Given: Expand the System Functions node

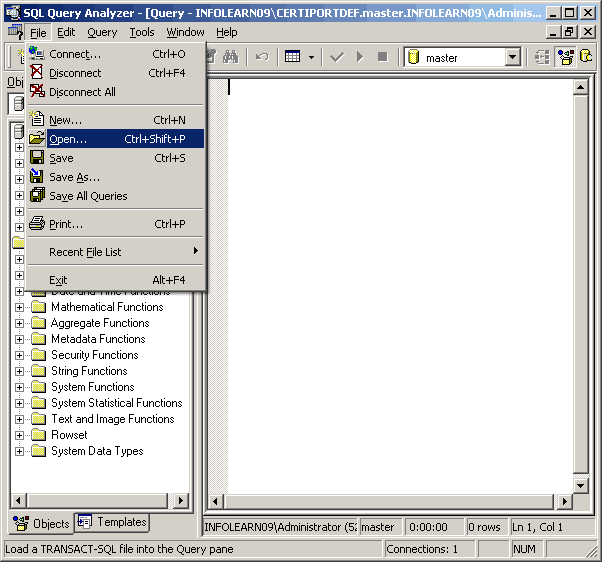Looking at the screenshot, I should (x=19, y=387).
